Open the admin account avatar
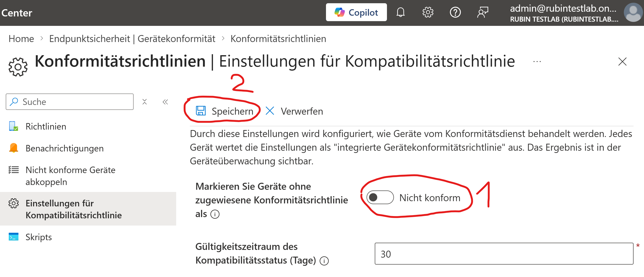The height and width of the screenshot is (277, 644). [633, 12]
